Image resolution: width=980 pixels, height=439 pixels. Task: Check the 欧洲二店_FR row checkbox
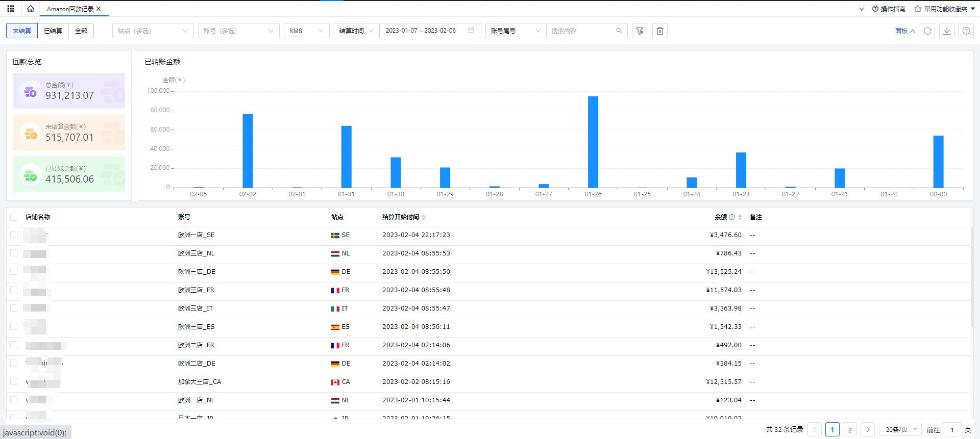(14, 345)
